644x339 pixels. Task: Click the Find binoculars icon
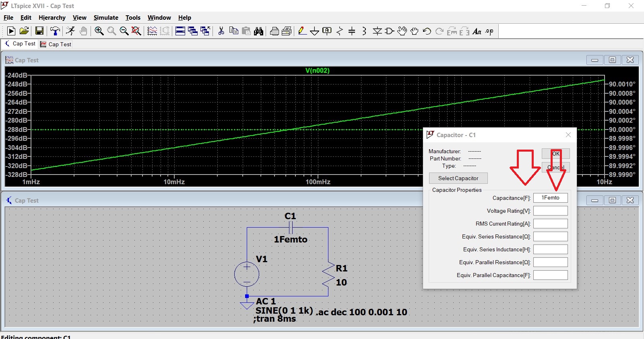[258, 31]
